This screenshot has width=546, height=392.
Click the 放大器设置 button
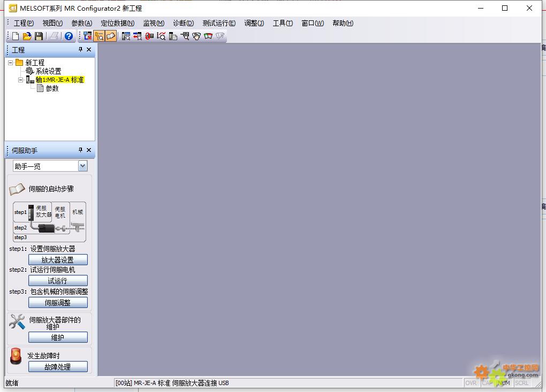(58, 260)
